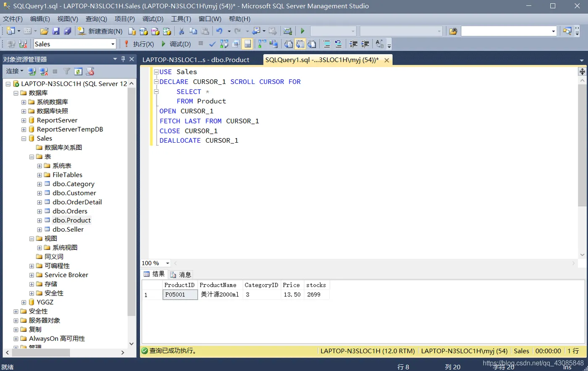Image resolution: width=588 pixels, height=371 pixels.
Task: Collapse the 视图 folder node
Action: (31, 238)
